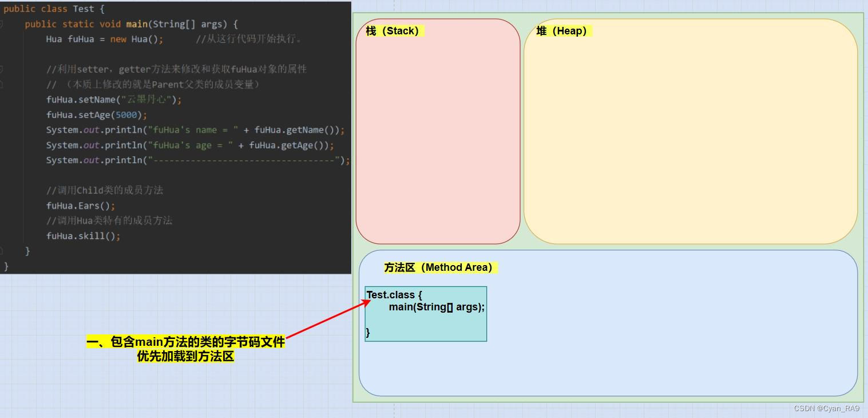Select the comment "//从这行代码开始执行。"
Screen dimensions: 868x418
click(x=249, y=40)
